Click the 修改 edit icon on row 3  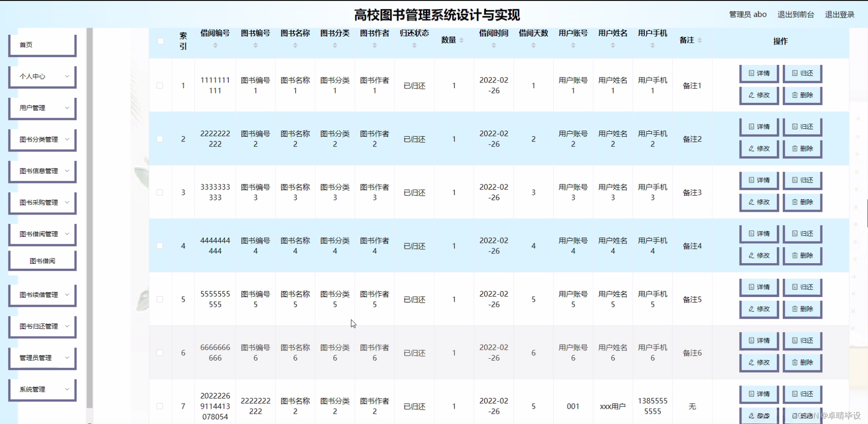tap(759, 202)
